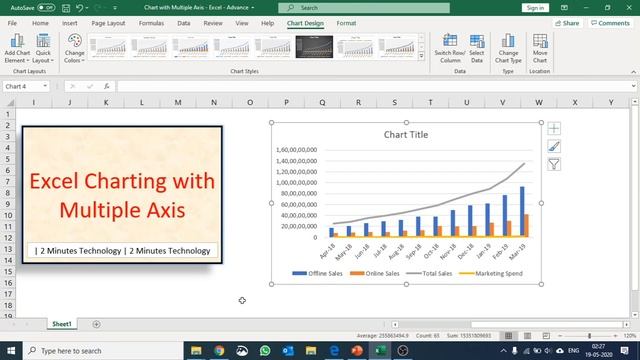The width and height of the screenshot is (640, 360).
Task: Open Select Data dialog
Action: (476, 49)
